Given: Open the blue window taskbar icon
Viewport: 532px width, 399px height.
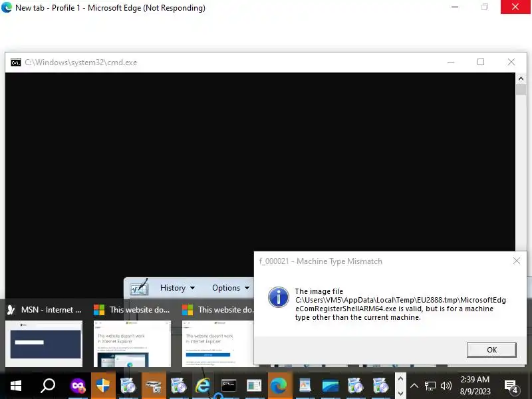Looking at the screenshot, I should point(330,386).
